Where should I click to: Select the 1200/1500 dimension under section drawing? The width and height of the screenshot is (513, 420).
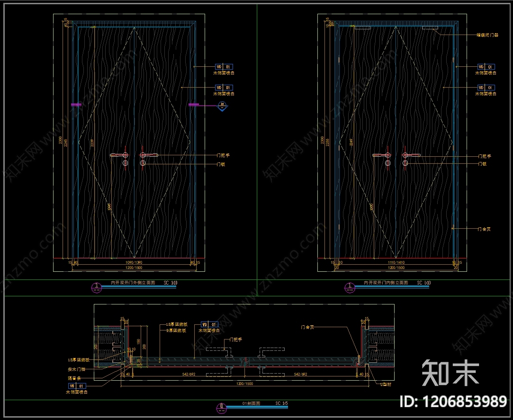tap(244, 384)
